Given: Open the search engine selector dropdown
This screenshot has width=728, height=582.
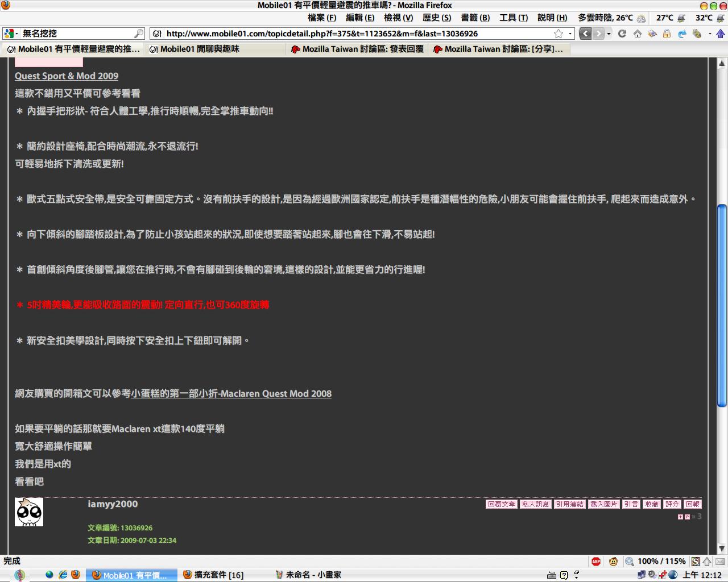Looking at the screenshot, I should tap(11, 34).
